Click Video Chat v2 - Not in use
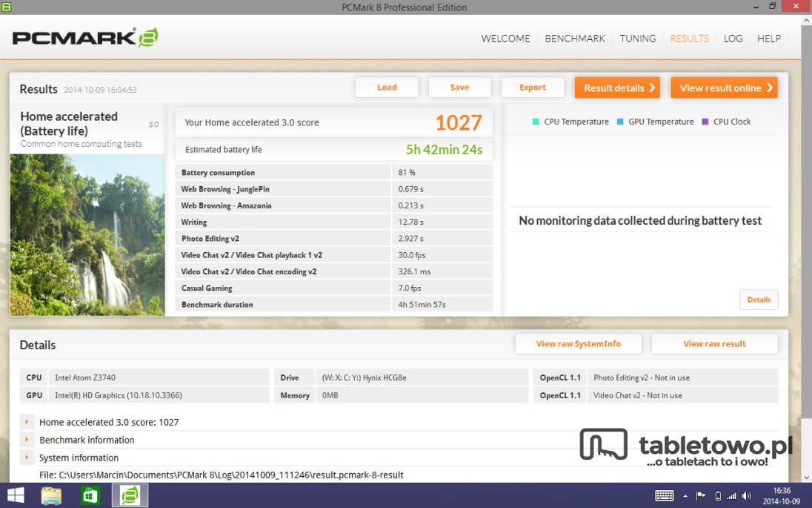The height and width of the screenshot is (508, 812). click(x=637, y=395)
